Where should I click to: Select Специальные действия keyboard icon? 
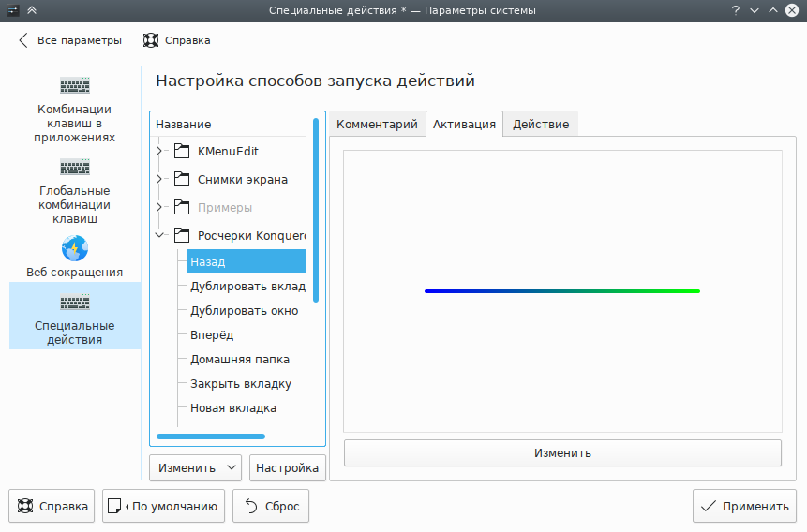(x=75, y=303)
